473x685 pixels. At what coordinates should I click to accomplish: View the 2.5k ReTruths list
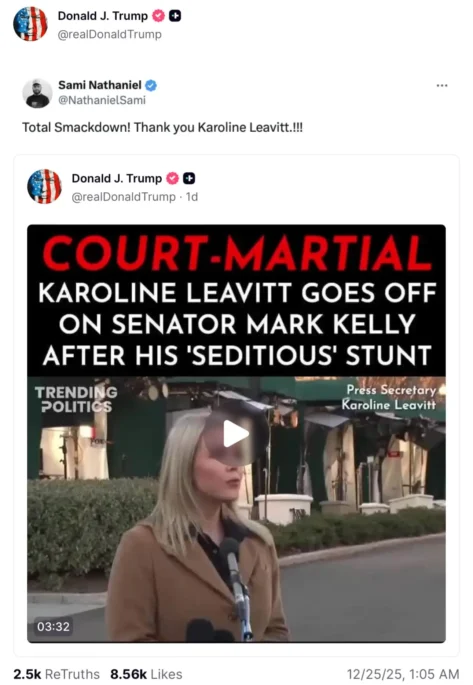pos(56,674)
